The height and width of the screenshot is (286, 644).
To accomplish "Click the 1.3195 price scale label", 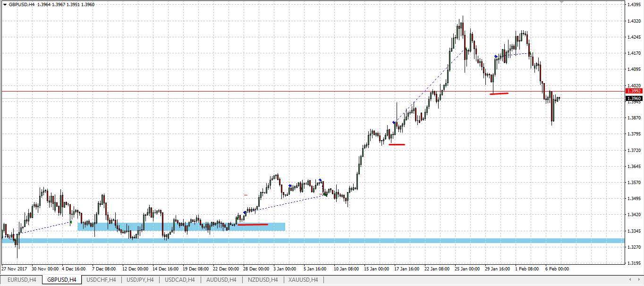I will (x=635, y=263).
